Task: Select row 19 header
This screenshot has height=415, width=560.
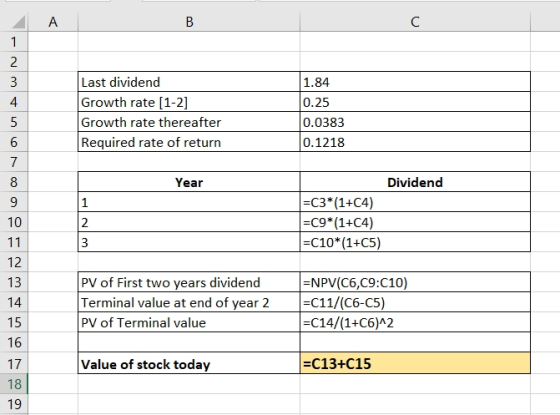Action: pyautogui.click(x=14, y=404)
